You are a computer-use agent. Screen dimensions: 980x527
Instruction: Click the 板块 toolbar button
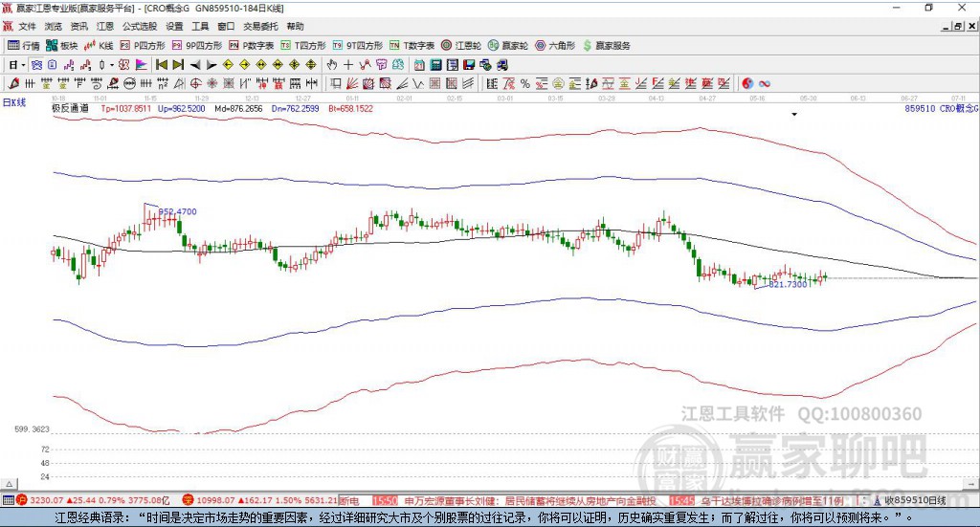coord(61,46)
